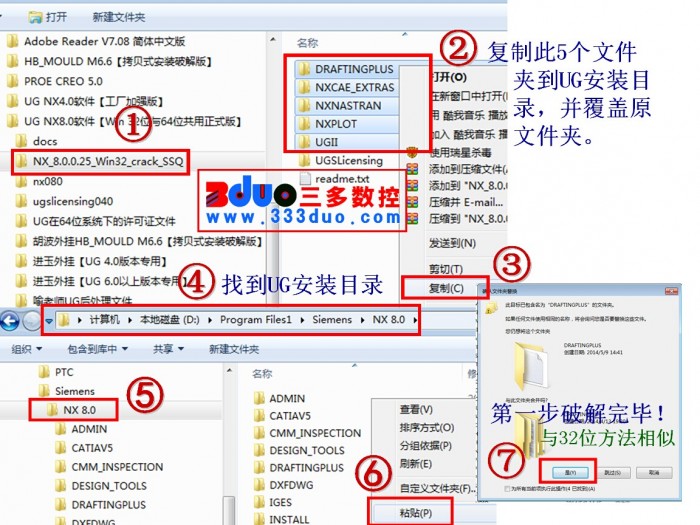Click the Back arrow in the lower explorer
The width and height of the screenshot is (700, 525).
click(10, 321)
